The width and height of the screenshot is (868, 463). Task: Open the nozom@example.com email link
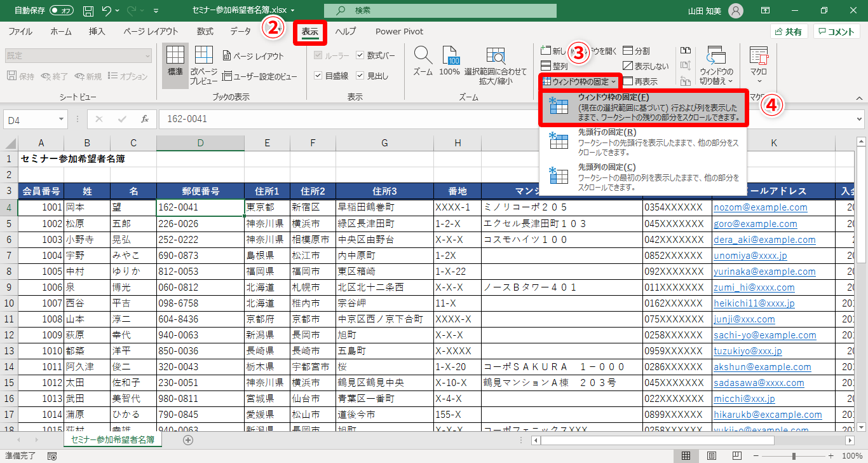pyautogui.click(x=761, y=207)
